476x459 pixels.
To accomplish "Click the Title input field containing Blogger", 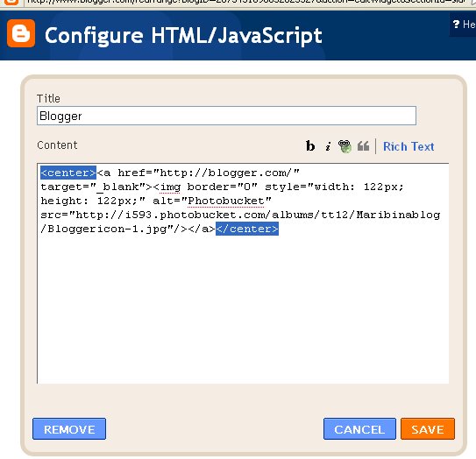I will pos(226,116).
